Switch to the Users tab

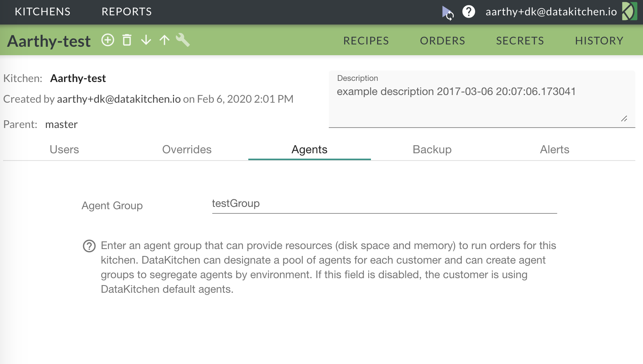(64, 149)
